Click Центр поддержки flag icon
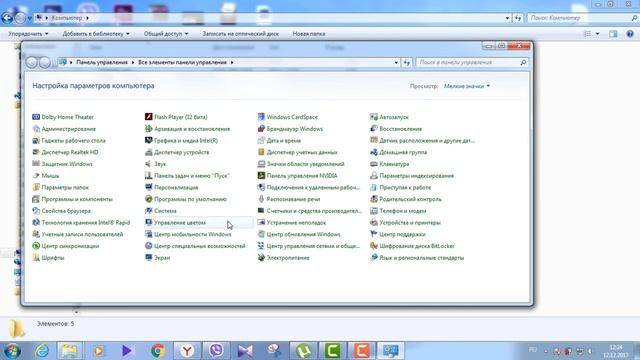This screenshot has height=360, width=640. pos(374,234)
